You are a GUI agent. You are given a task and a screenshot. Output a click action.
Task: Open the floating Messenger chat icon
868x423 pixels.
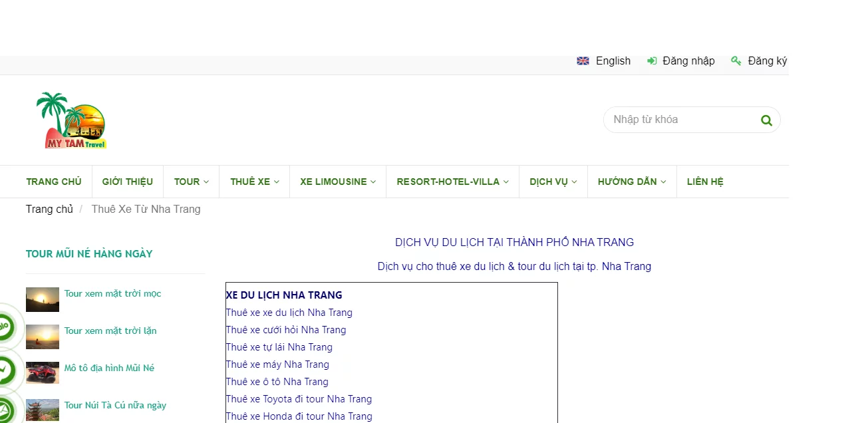[5, 370]
